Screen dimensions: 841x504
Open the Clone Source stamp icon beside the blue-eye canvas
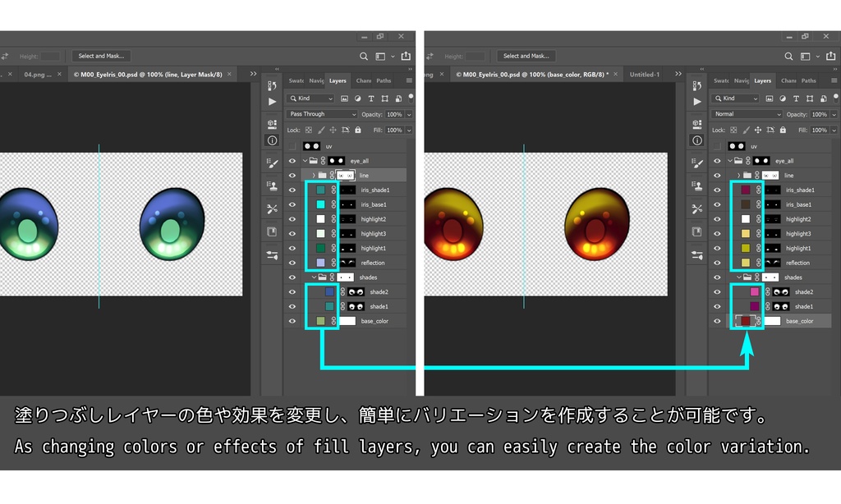click(x=273, y=186)
